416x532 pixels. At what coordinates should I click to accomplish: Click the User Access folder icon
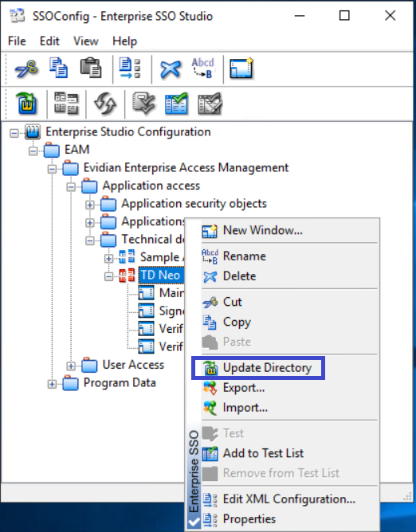[89, 365]
